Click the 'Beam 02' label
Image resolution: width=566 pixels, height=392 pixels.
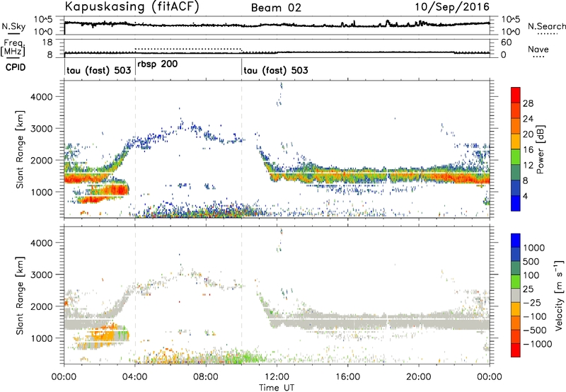[276, 8]
